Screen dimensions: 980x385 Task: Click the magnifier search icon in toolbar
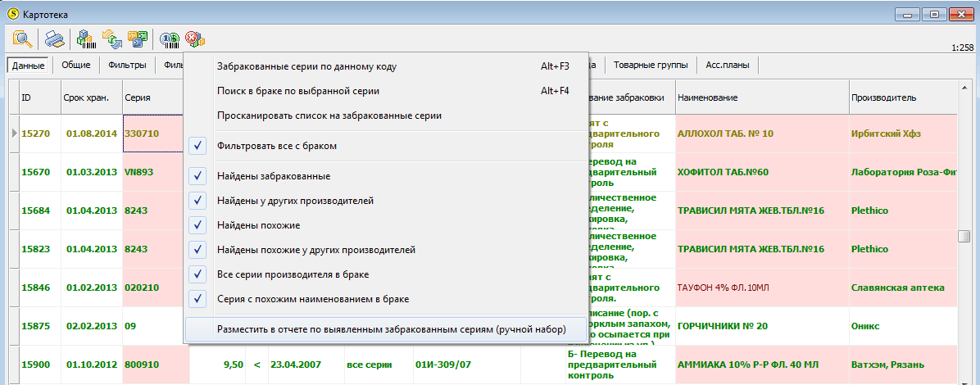click(23, 38)
